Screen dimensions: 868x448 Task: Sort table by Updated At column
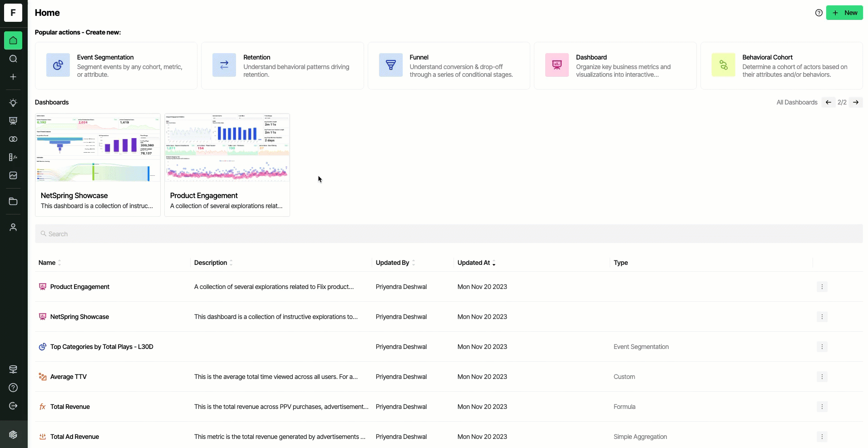point(476,263)
